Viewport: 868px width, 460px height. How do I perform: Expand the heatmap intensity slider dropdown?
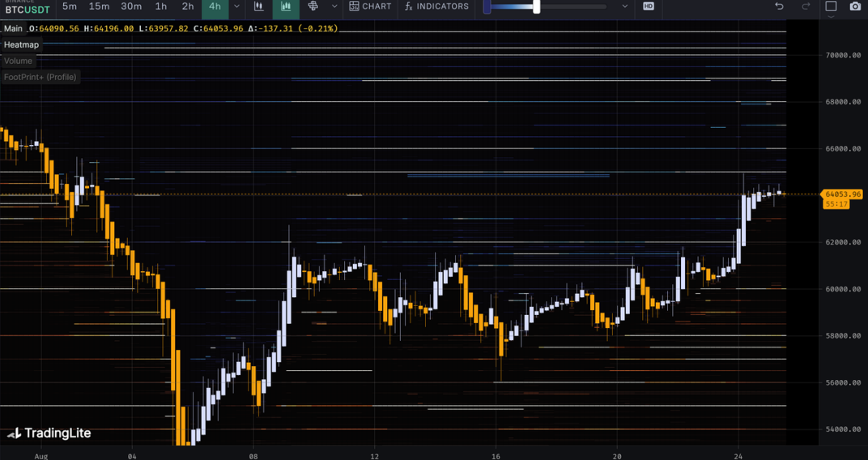624,6
